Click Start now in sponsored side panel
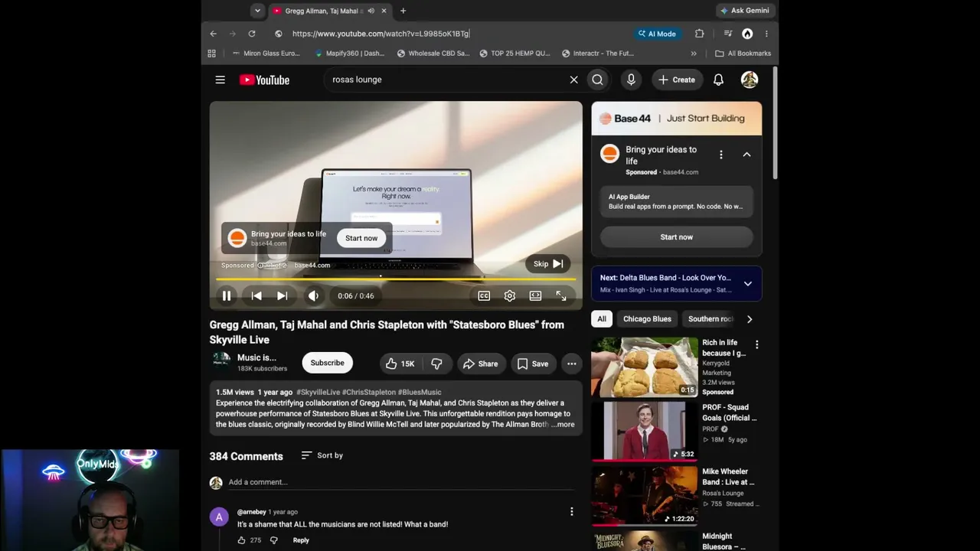980x551 pixels. 677,237
